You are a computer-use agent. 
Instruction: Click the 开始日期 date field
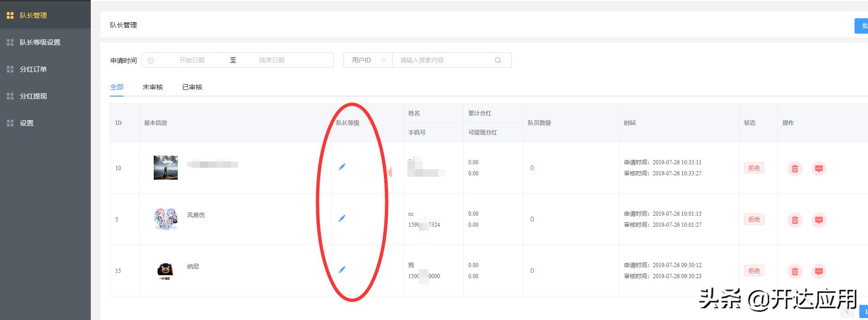(192, 60)
